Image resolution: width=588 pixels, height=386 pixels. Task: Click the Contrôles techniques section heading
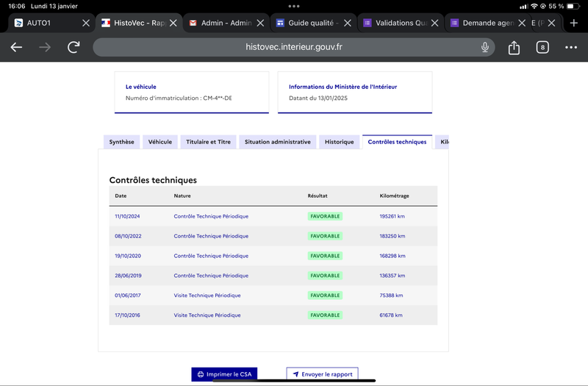[x=153, y=180]
